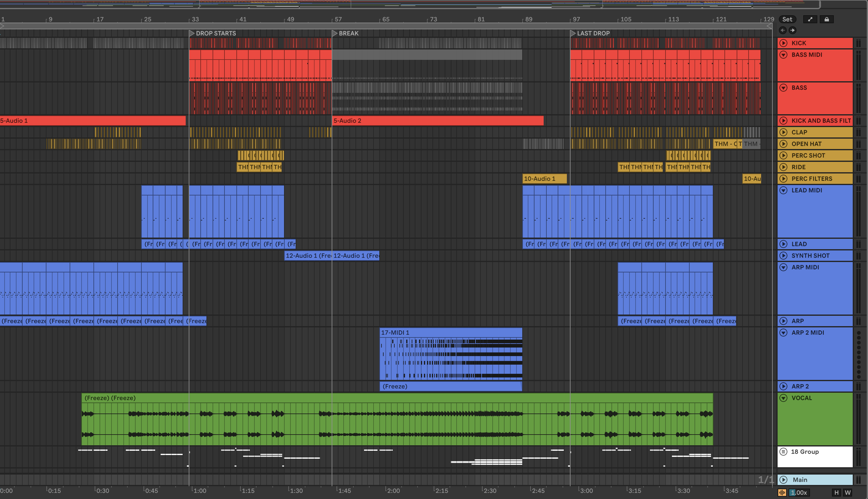Unfold the KICK track arrow
The width and height of the screenshot is (868, 499).
click(783, 43)
